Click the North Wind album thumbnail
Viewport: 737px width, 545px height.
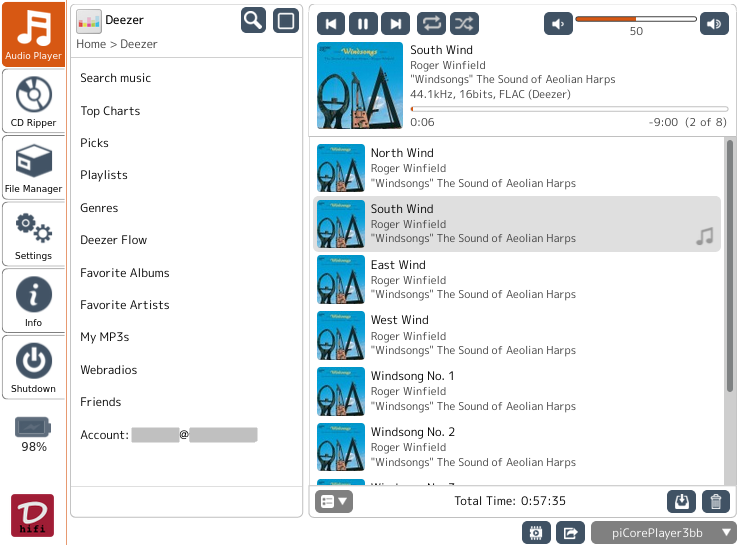(341, 168)
